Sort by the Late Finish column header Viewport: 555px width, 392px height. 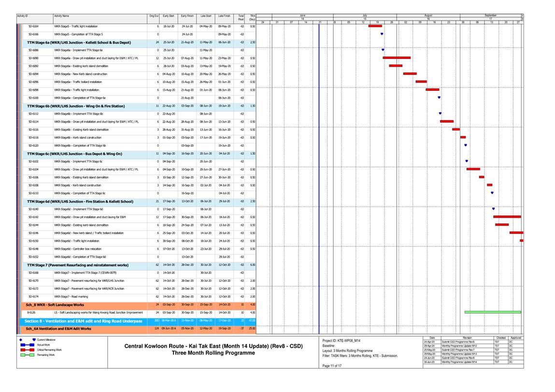tap(224, 16)
